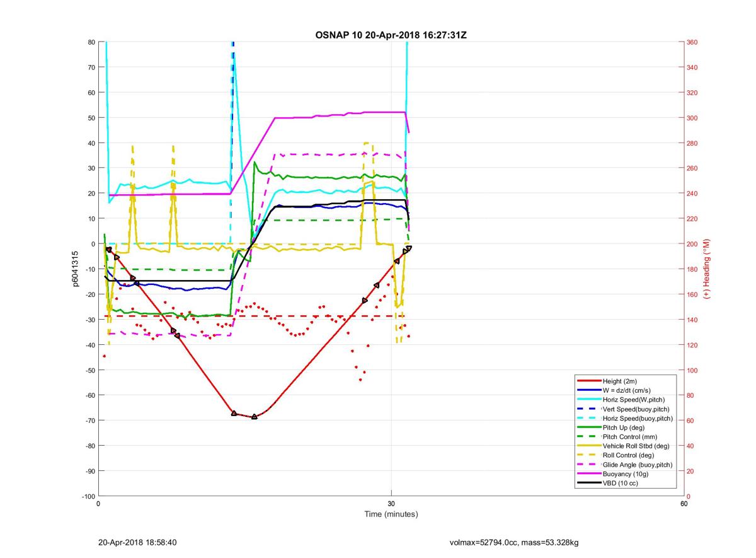Select the VBD (10 cc) legend entry
This screenshot has height=558, width=756.
[621, 484]
